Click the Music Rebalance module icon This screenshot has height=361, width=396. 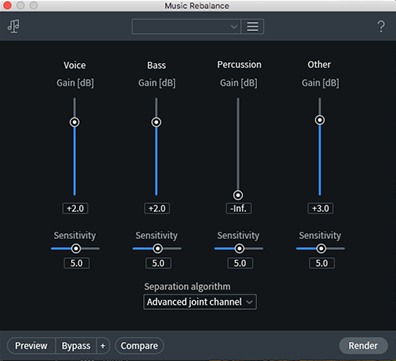point(14,26)
